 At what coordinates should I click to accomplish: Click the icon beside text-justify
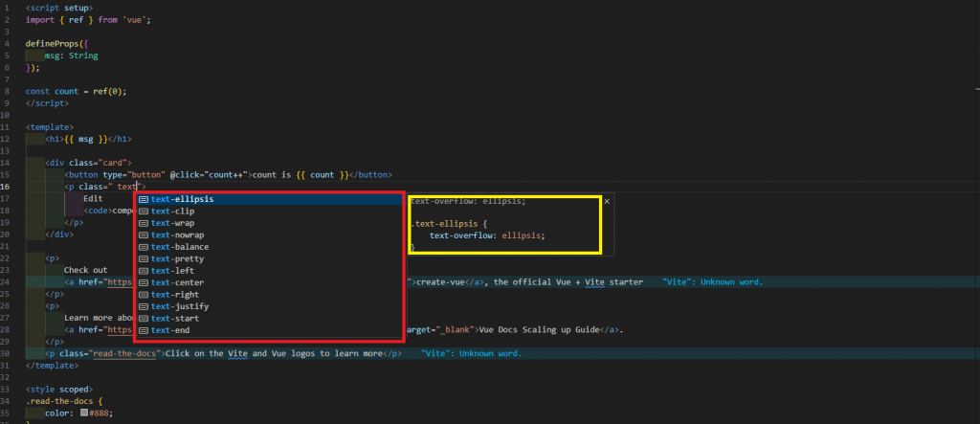(x=144, y=306)
